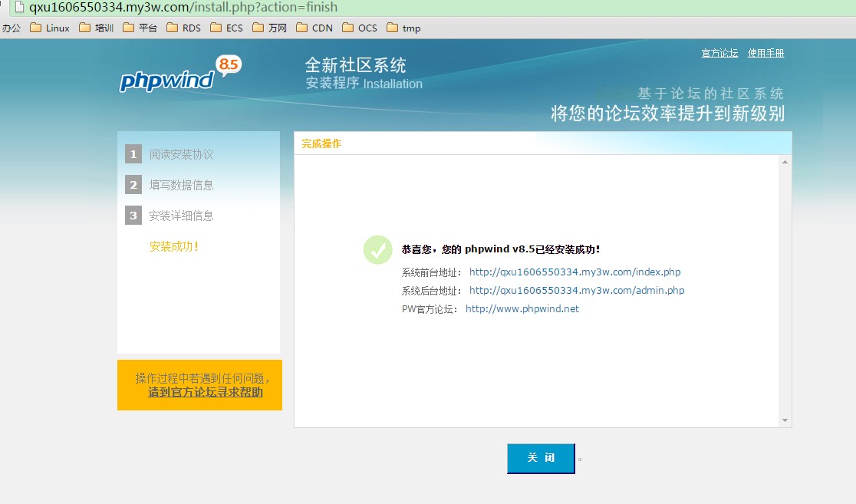Open the www.phpwind.net forum link
856x504 pixels.
tap(522, 309)
